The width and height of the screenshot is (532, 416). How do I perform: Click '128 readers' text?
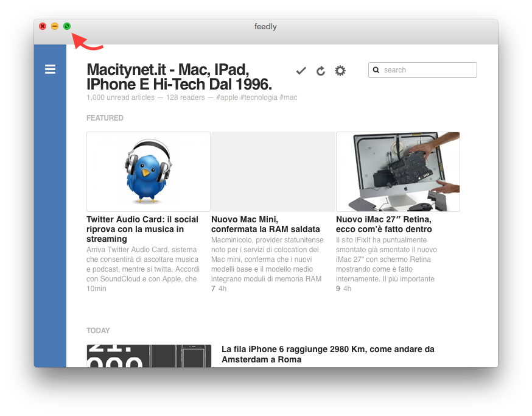click(185, 97)
